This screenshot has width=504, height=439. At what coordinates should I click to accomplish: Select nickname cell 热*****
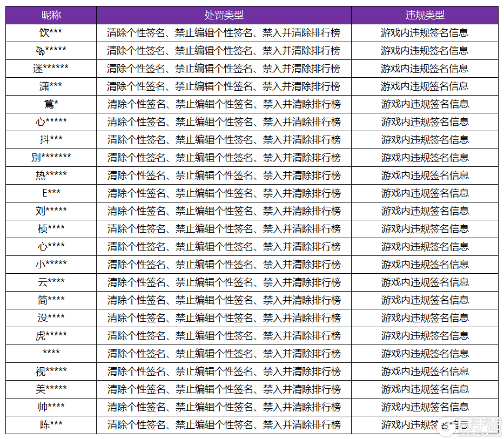point(51,175)
